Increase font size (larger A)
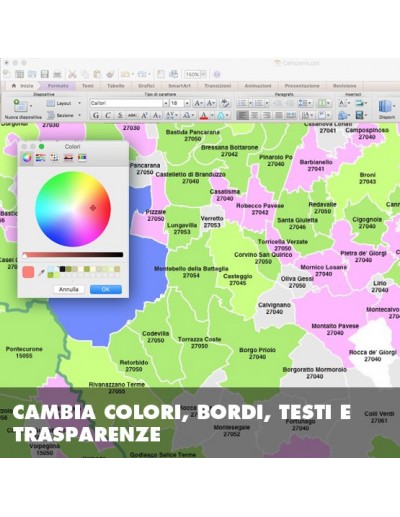The image size is (400, 517). pos(198,103)
